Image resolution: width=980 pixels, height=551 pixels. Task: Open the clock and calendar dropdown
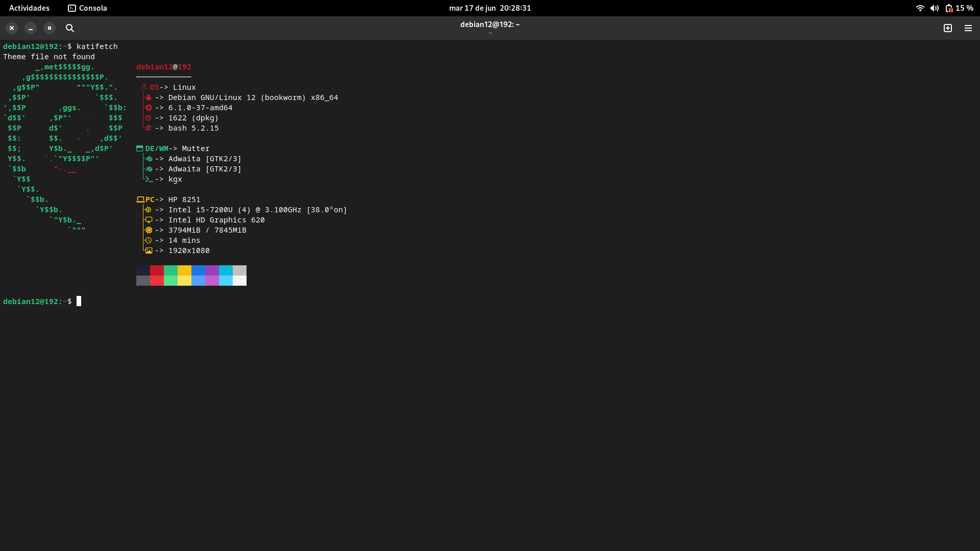[490, 8]
